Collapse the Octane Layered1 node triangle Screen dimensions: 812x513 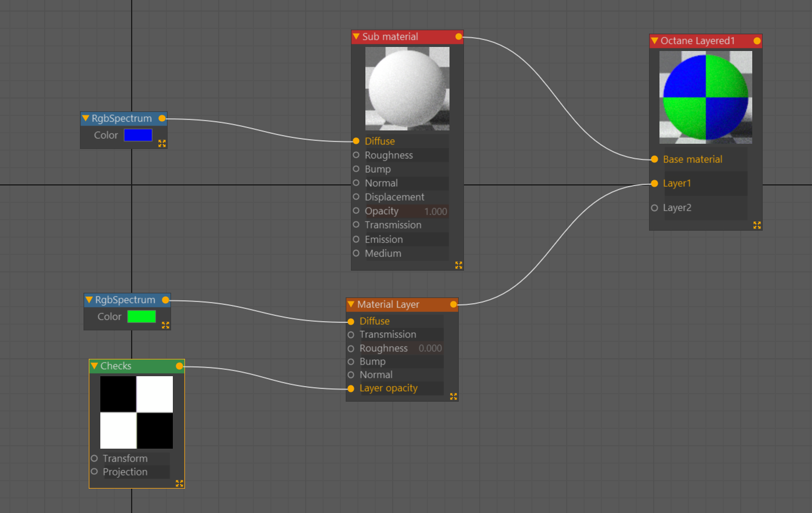(x=654, y=41)
